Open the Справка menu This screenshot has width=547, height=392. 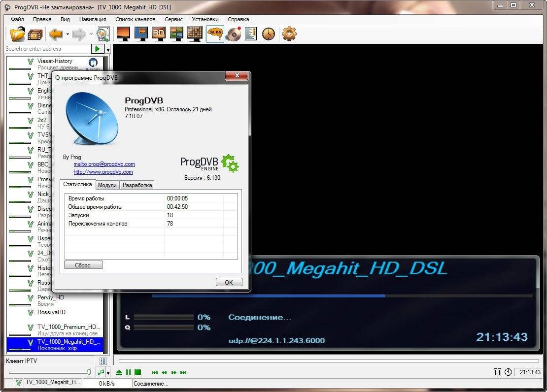(x=239, y=19)
